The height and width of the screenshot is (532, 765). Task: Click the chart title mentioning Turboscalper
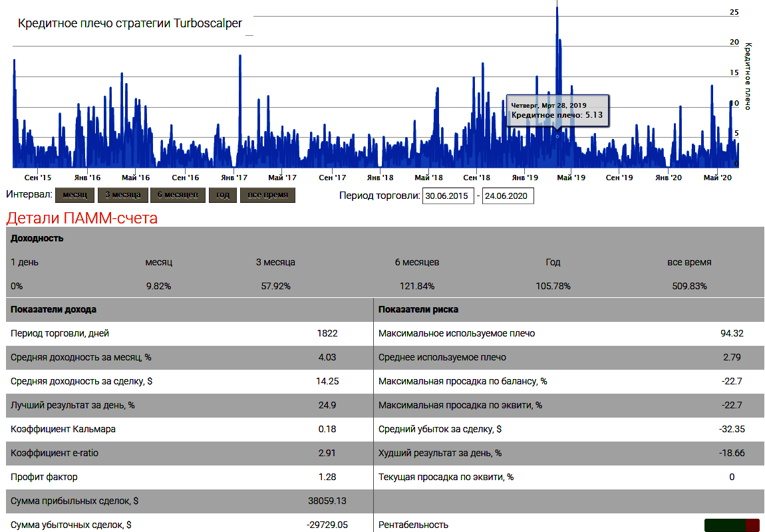[x=130, y=23]
